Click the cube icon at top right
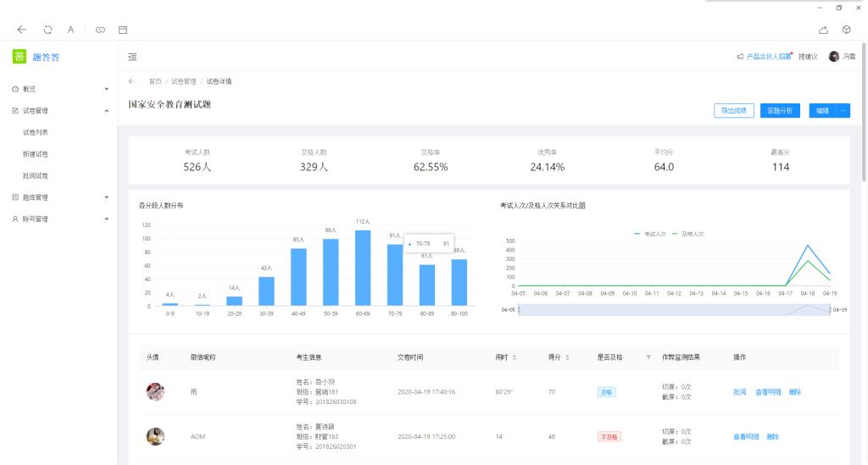Screen dimensions: 868x465 pyautogui.click(x=847, y=30)
